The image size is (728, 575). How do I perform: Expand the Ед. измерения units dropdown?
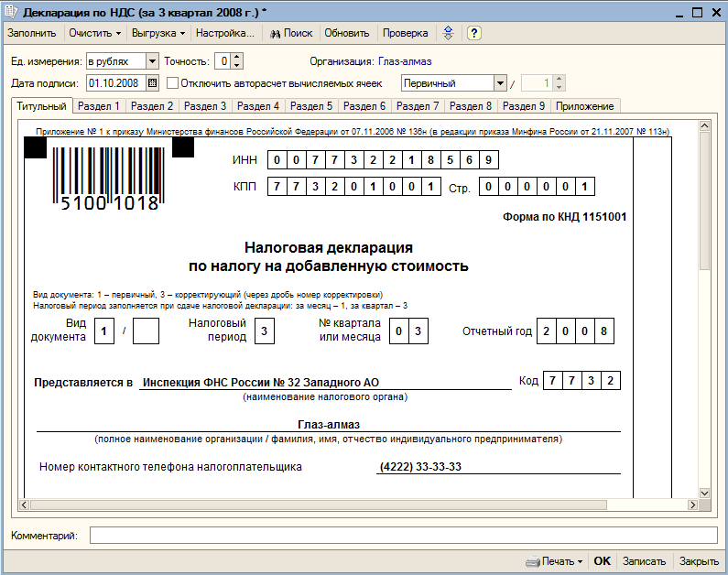(x=152, y=61)
